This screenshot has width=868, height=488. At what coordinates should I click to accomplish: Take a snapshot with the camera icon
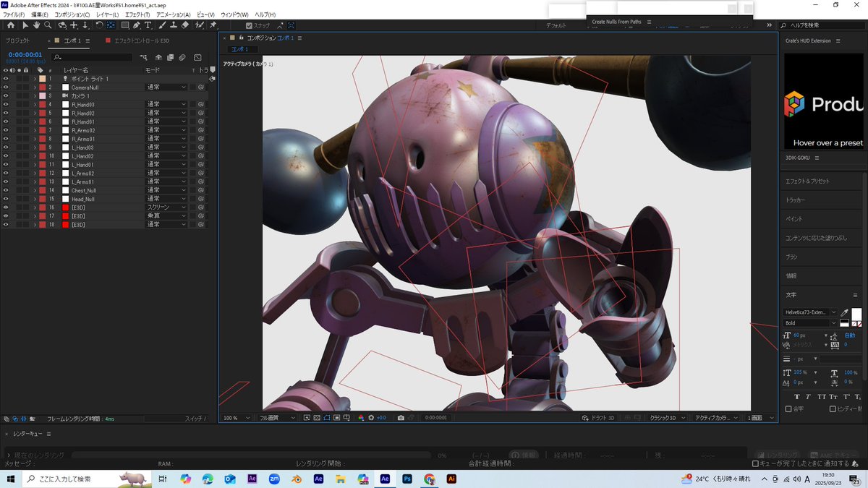point(401,417)
